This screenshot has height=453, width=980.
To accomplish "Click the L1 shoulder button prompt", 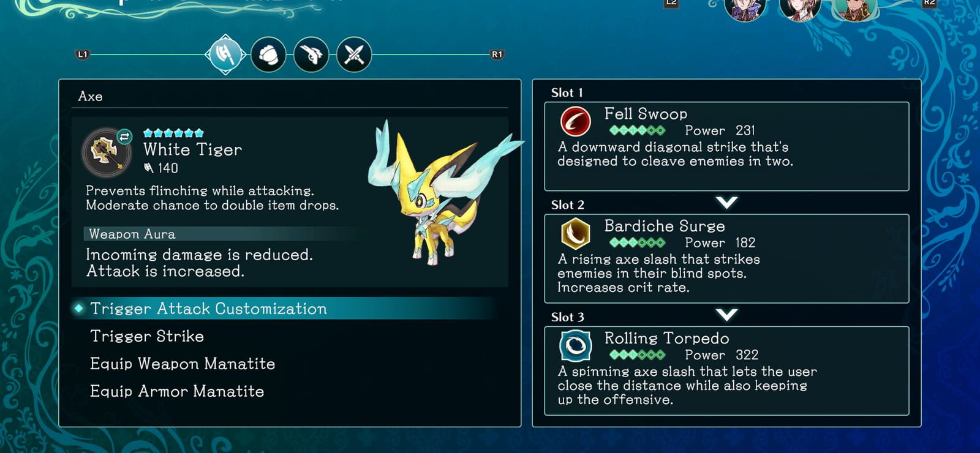I will (x=83, y=54).
